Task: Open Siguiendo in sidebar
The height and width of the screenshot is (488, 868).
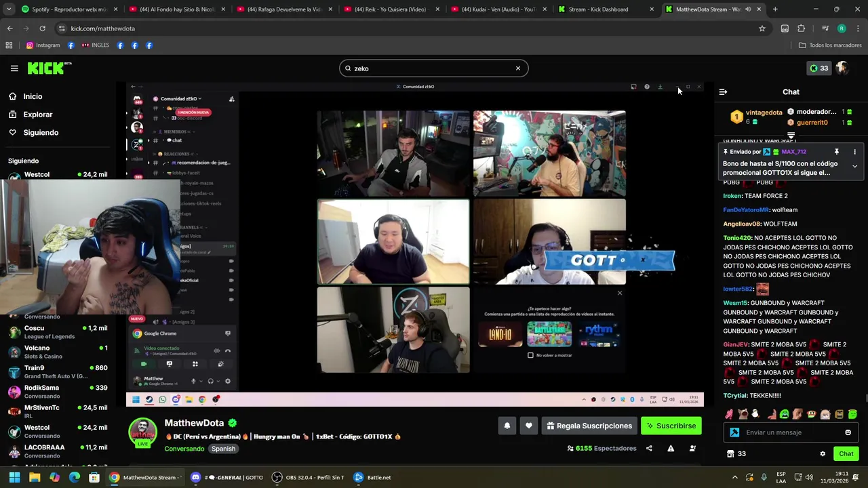Action: point(41,133)
